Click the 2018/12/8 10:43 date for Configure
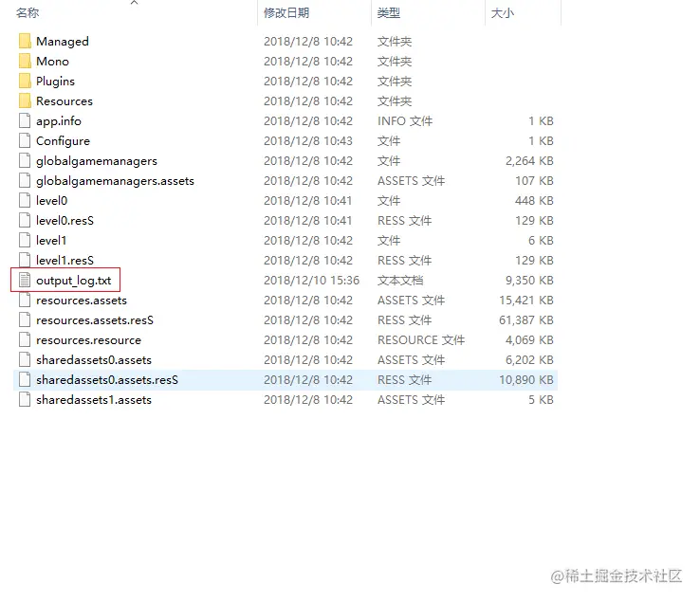This screenshot has height=602, width=700. tap(308, 140)
